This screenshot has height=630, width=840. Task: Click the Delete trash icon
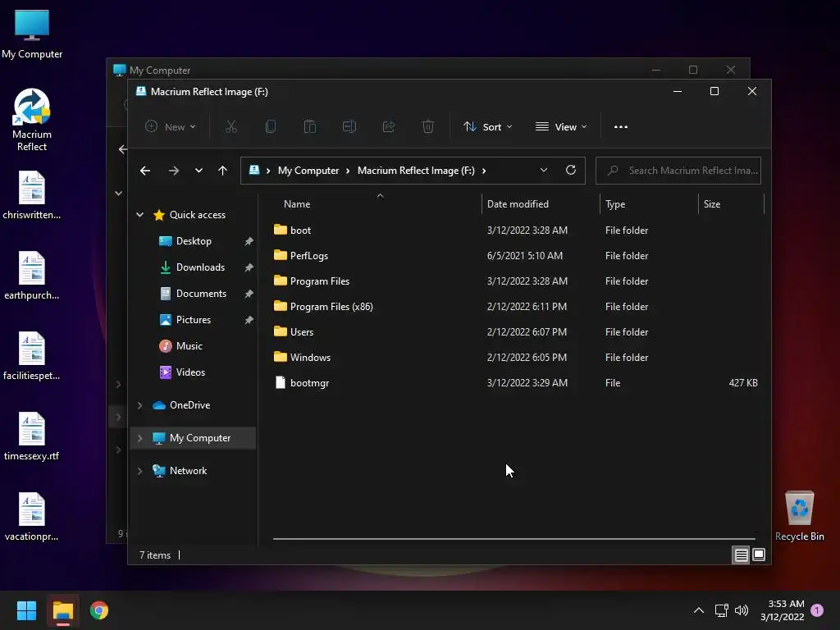coord(428,127)
